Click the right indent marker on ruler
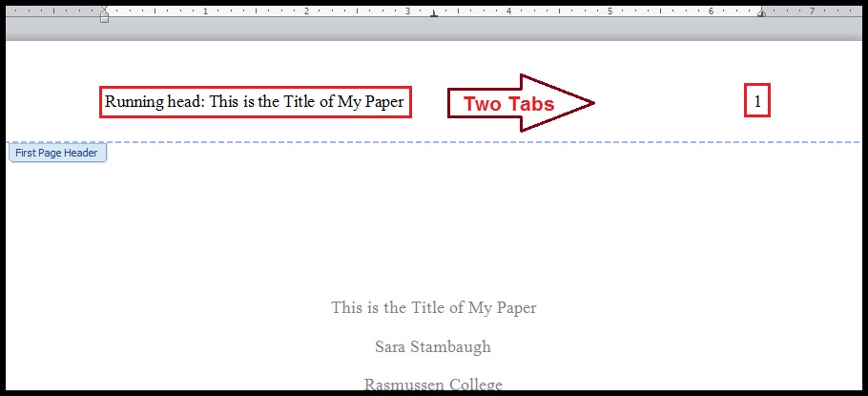Image resolution: width=868 pixels, height=396 pixels. point(760,14)
